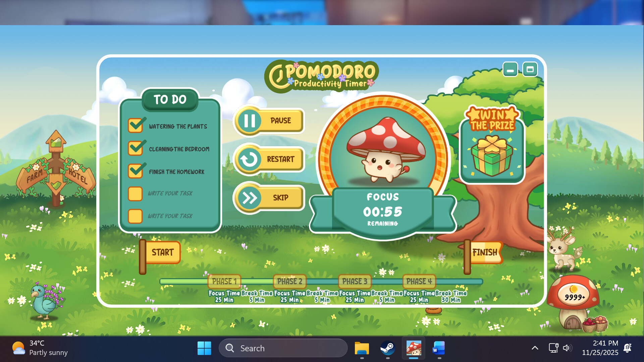Click the volume icon in the system tray
This screenshot has height=362, width=644.
pos(567,348)
